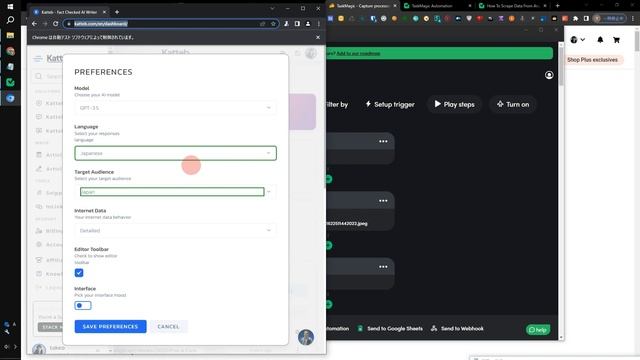Click Send to Webhook in TaskMagic
The height and width of the screenshot is (360, 640).
[x=457, y=329]
